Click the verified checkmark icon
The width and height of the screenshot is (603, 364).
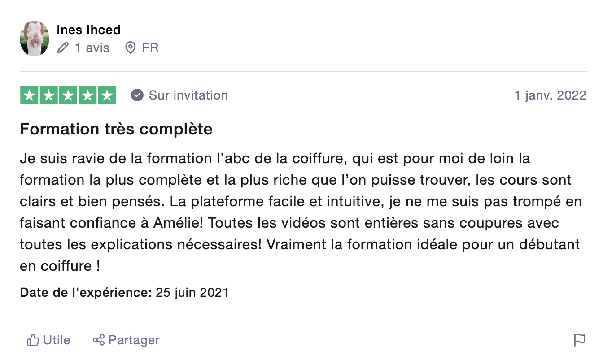(137, 95)
